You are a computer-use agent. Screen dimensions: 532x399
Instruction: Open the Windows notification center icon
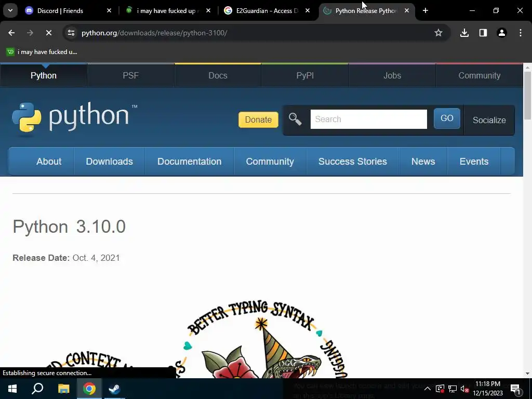(515, 389)
